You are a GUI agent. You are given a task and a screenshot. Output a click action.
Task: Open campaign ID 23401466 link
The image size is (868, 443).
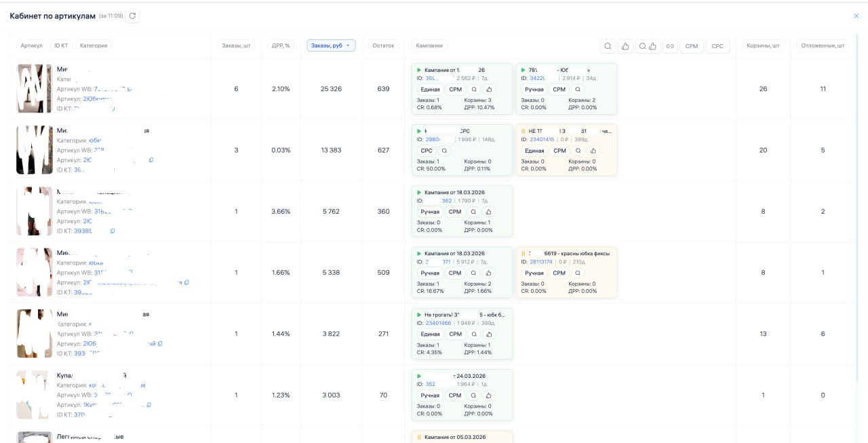pyautogui.click(x=438, y=324)
